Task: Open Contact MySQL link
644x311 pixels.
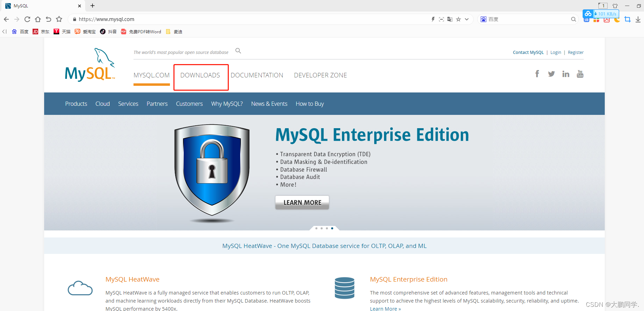Action: [x=528, y=53]
